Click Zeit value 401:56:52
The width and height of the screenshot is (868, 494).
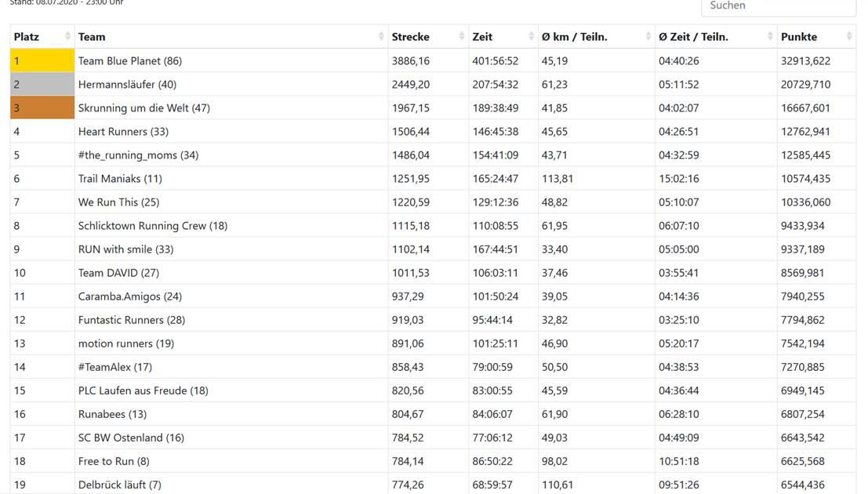(x=495, y=60)
